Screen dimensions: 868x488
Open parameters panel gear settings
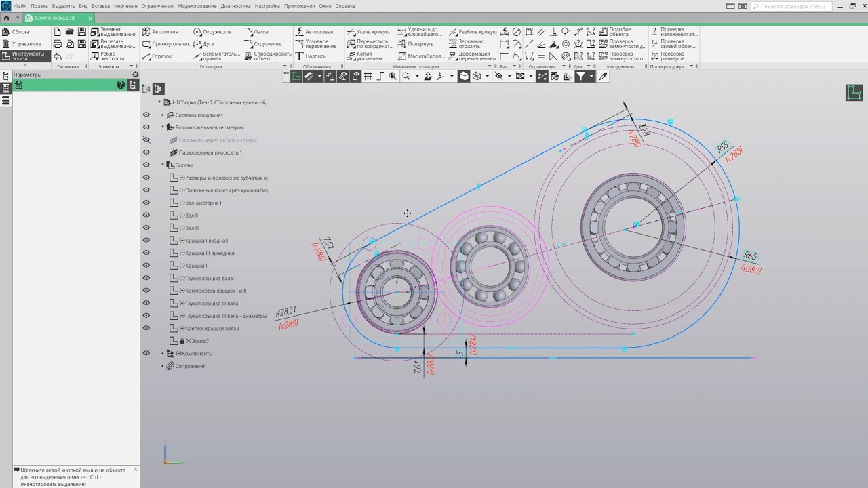[136, 75]
